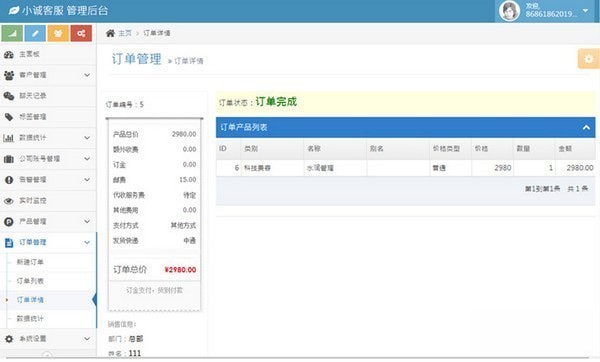Click the company account briefcase icon
The height and width of the screenshot is (362, 600).
tap(8, 159)
